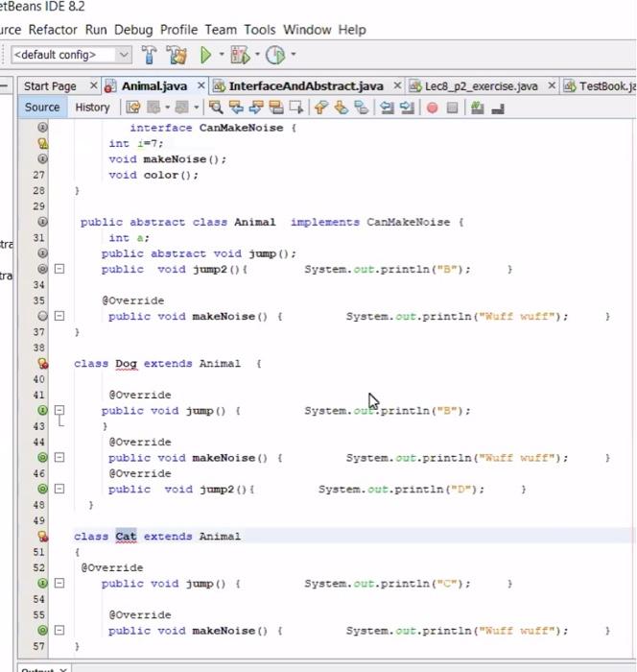Viewport: 637px width, 672px height.
Task: Open the Window menu
Action: (307, 30)
